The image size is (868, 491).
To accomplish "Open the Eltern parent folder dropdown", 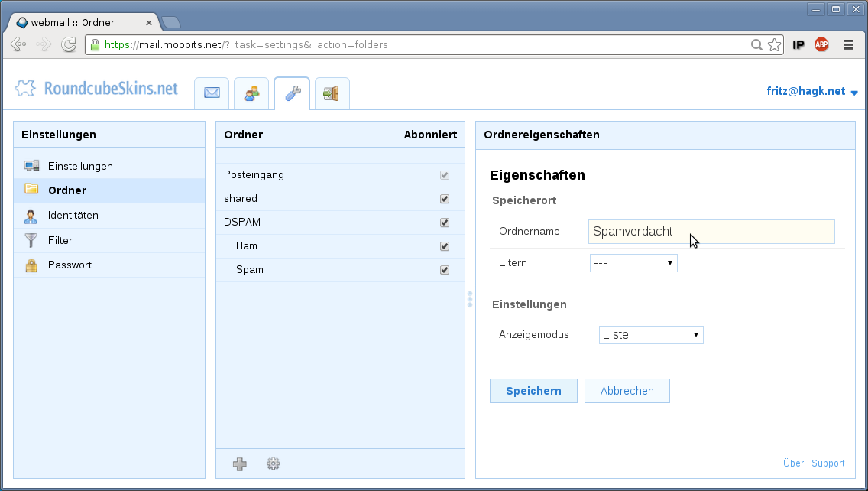I will click(633, 262).
